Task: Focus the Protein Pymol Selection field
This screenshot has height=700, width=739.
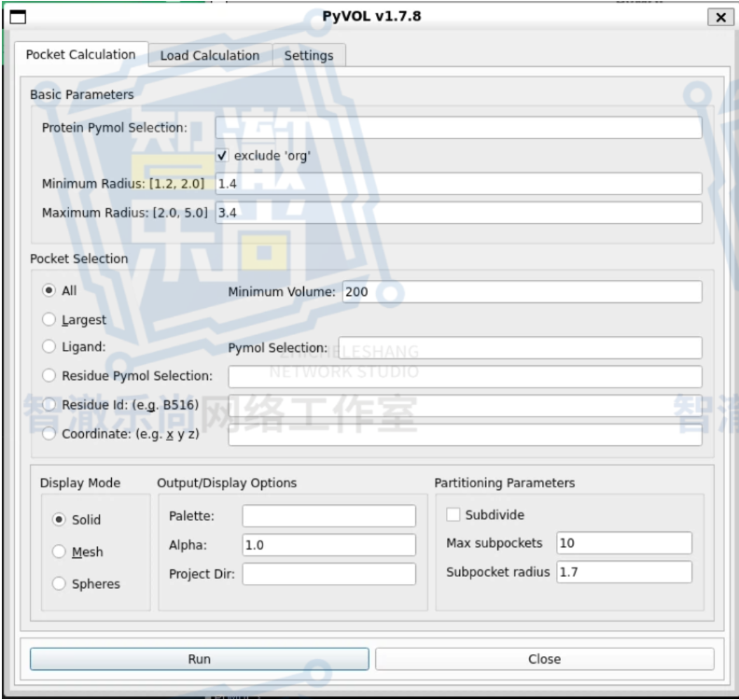Action: click(x=458, y=128)
